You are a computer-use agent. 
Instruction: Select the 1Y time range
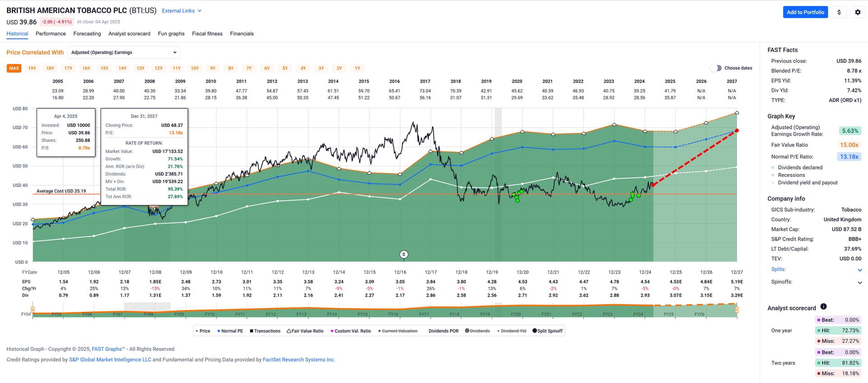coord(358,68)
